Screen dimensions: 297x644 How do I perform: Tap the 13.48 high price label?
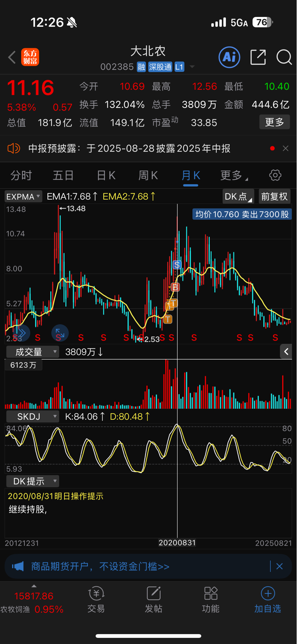72,208
